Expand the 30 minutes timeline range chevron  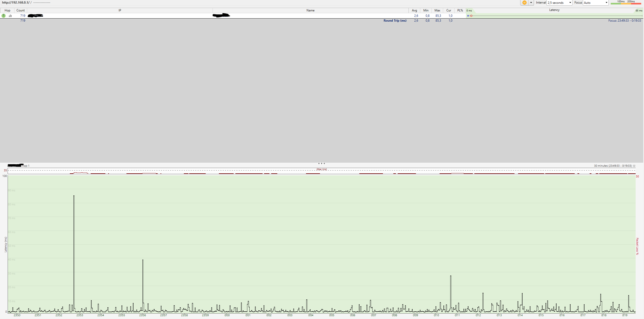click(x=634, y=166)
